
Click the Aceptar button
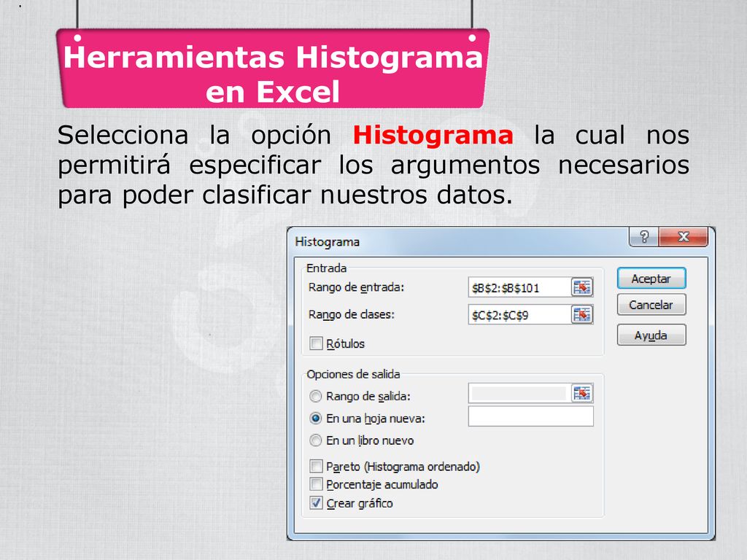[x=651, y=279]
